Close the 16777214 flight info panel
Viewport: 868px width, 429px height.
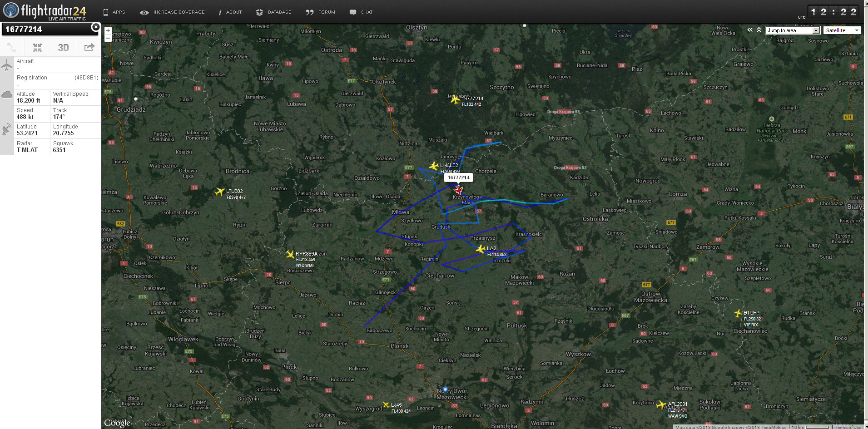(x=95, y=27)
